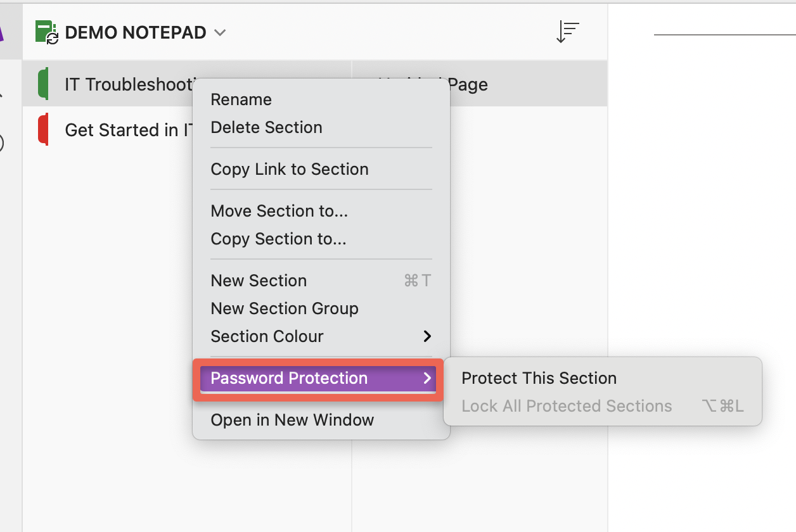Select New Section Group
The image size is (796, 532).
(x=284, y=308)
